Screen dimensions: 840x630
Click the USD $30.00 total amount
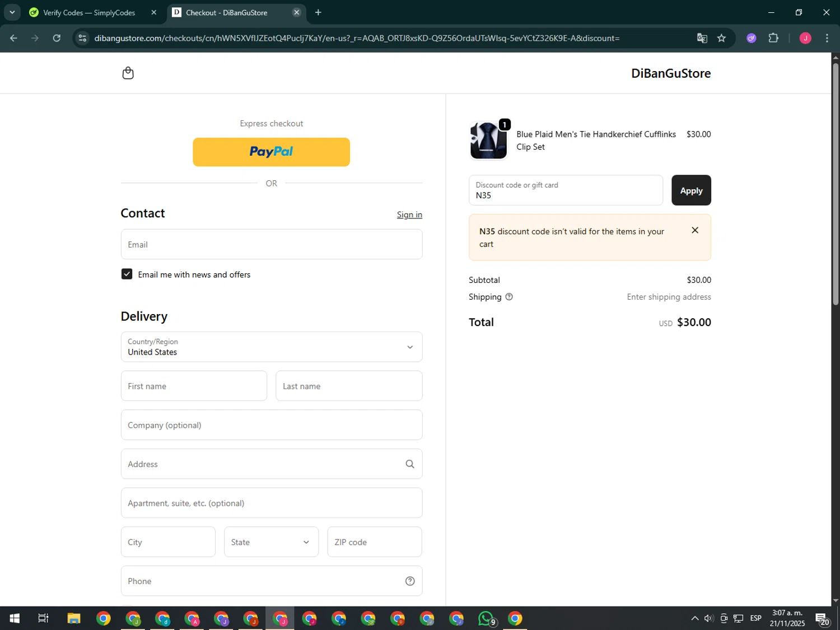click(x=685, y=322)
